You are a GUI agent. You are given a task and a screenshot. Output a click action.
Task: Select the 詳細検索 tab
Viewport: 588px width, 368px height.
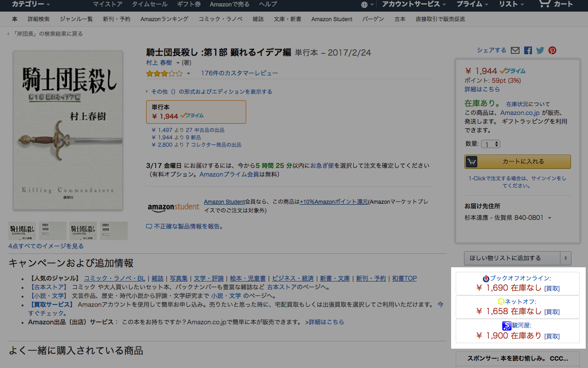pyautogui.click(x=39, y=19)
